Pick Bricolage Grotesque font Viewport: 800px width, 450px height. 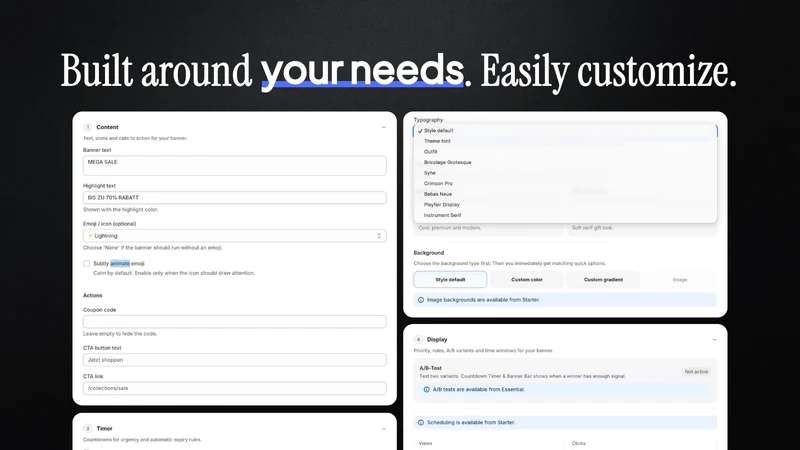point(565,162)
